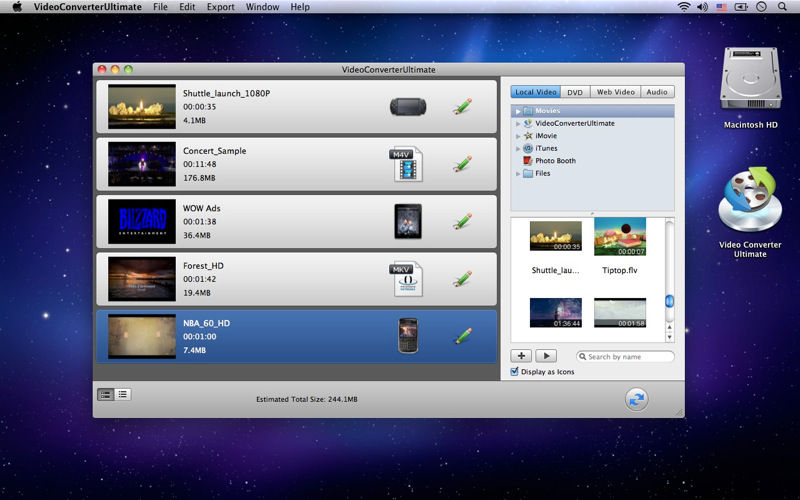800x500 pixels.
Task: Select the NBA_60_HD thumbnail
Action: click(142, 336)
